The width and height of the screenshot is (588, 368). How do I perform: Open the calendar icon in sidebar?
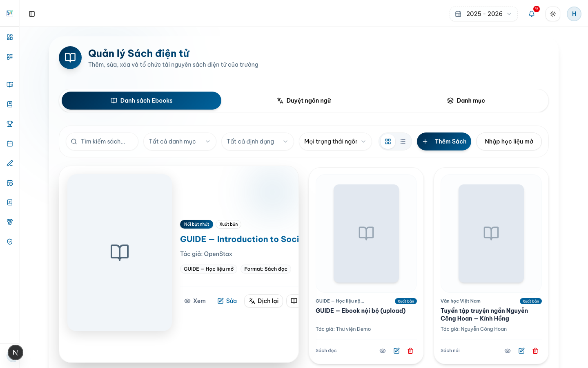click(10, 144)
